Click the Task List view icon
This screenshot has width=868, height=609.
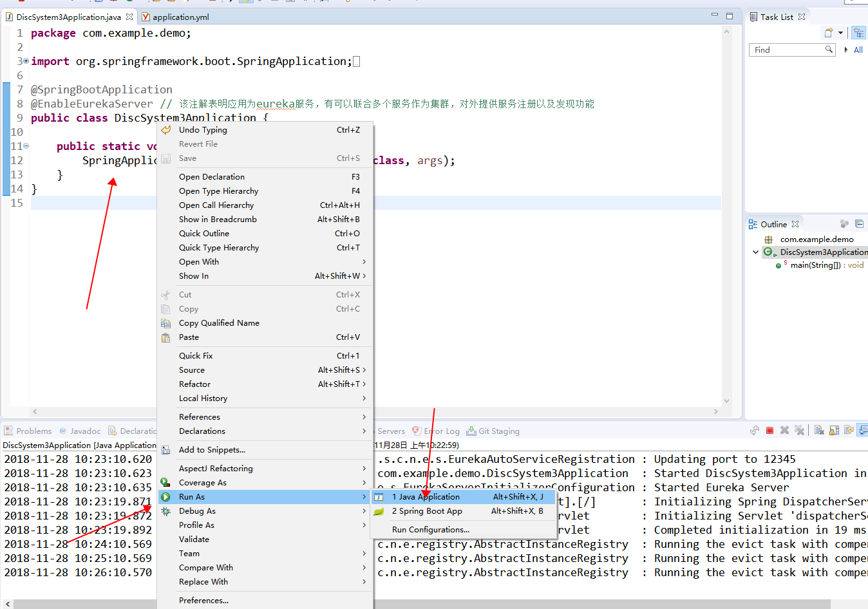point(753,17)
